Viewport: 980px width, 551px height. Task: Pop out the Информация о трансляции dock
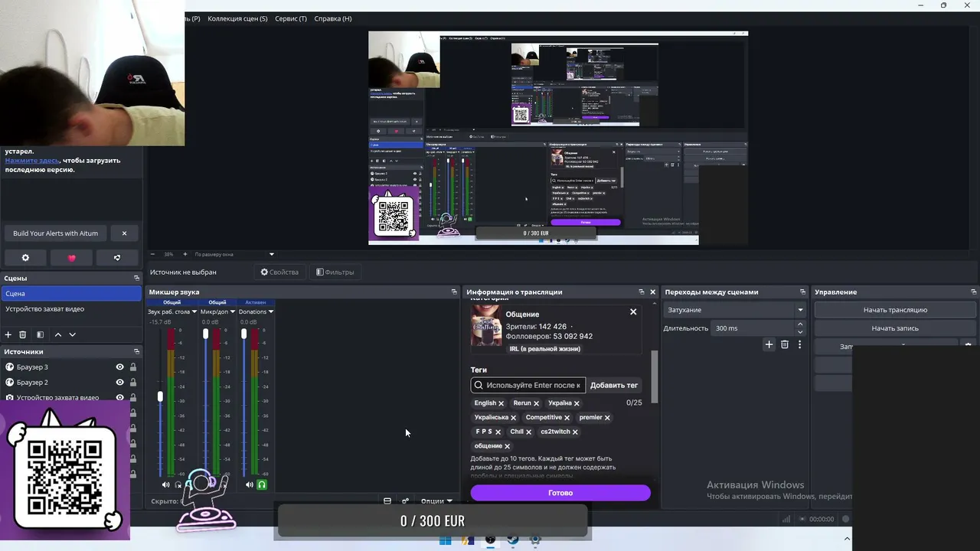pyautogui.click(x=642, y=292)
